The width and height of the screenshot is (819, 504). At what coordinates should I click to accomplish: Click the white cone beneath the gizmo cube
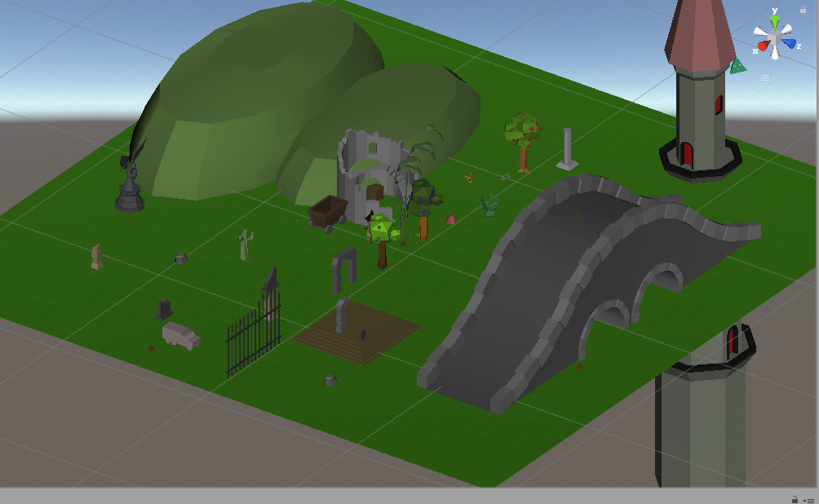coord(775,52)
